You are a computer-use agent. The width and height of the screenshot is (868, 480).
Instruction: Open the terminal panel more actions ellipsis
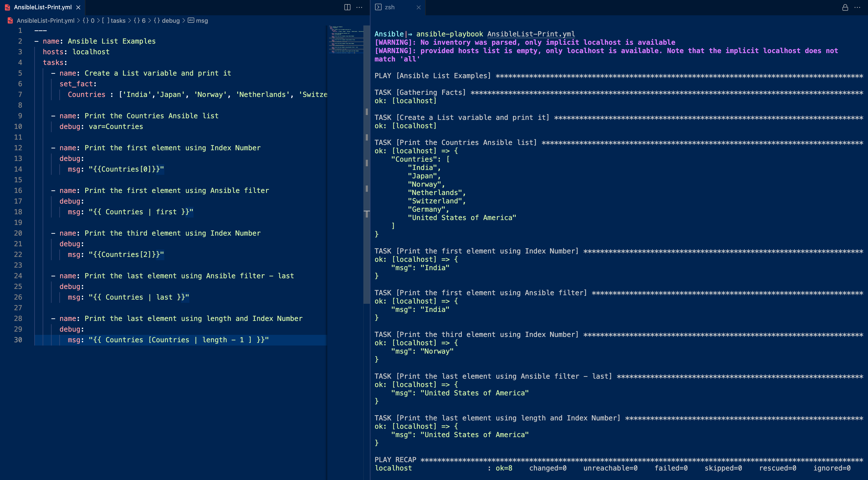point(858,7)
